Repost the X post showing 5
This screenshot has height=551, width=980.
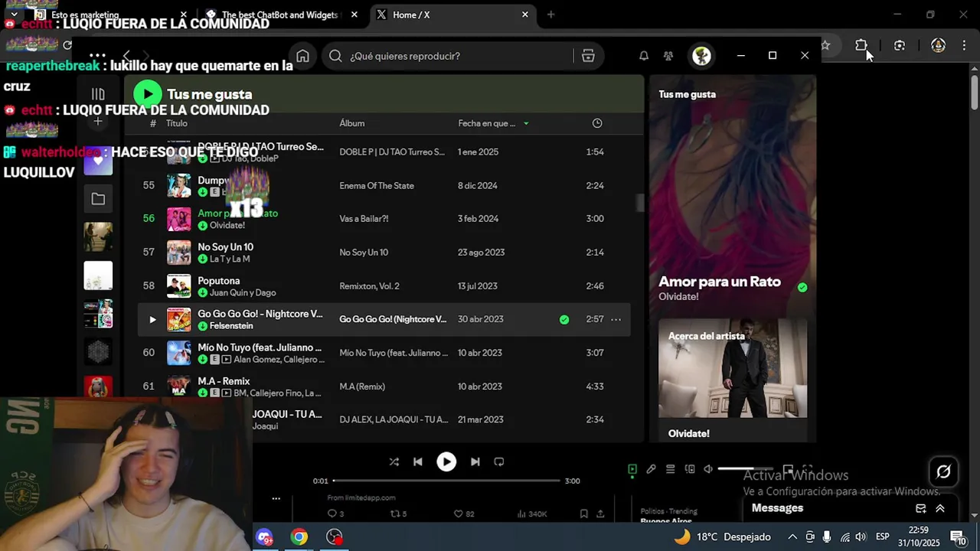coord(398,514)
